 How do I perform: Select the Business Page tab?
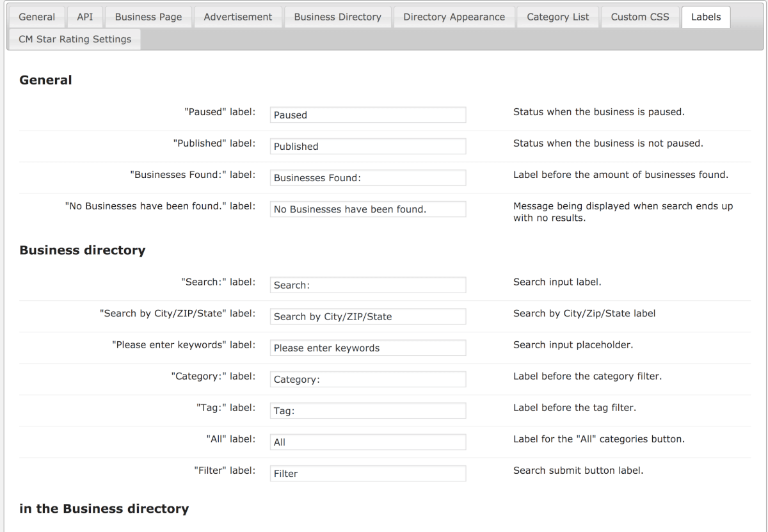click(148, 17)
